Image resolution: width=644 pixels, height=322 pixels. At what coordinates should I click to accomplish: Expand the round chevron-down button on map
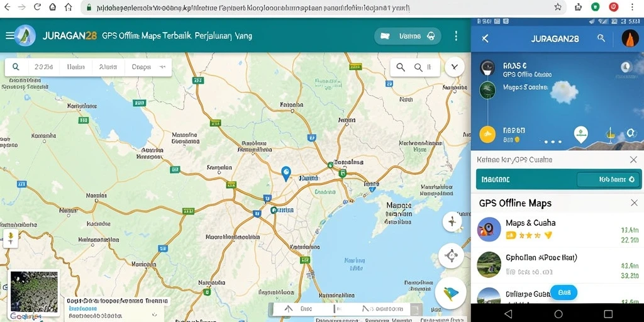click(x=454, y=67)
